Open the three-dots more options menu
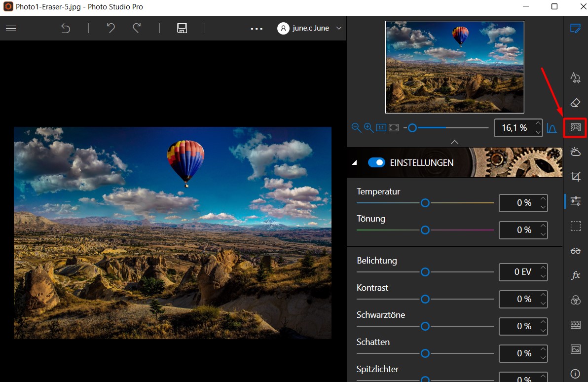The image size is (588, 382). click(x=257, y=29)
